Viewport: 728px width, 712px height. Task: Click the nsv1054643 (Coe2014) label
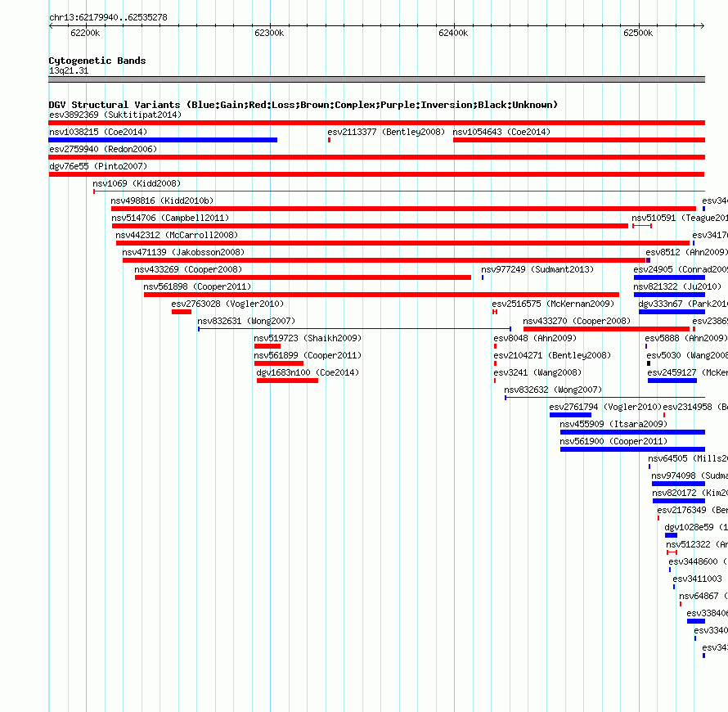point(501,132)
